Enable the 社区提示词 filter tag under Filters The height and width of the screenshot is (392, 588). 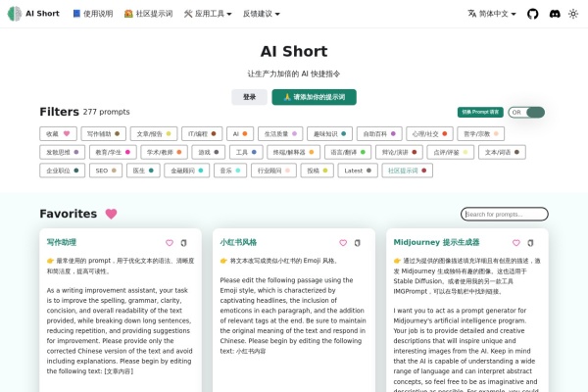point(408,171)
